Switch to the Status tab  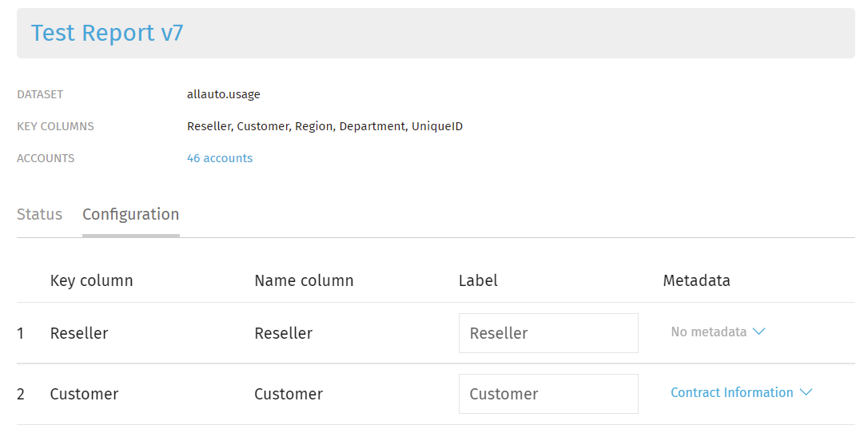[x=39, y=214]
